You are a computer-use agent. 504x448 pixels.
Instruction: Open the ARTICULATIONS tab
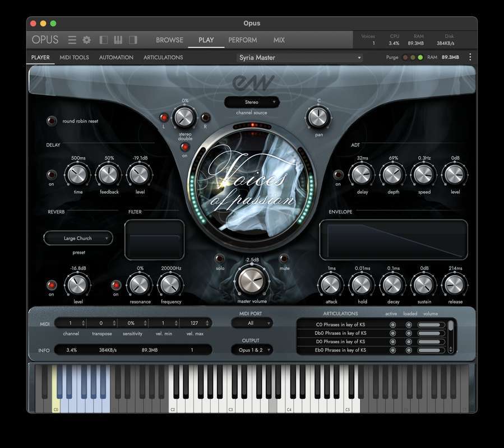(x=163, y=57)
